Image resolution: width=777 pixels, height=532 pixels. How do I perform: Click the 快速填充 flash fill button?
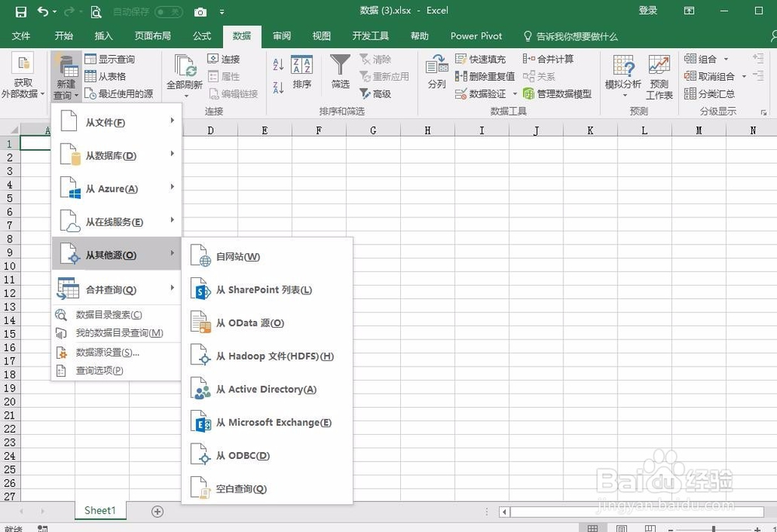(480, 59)
